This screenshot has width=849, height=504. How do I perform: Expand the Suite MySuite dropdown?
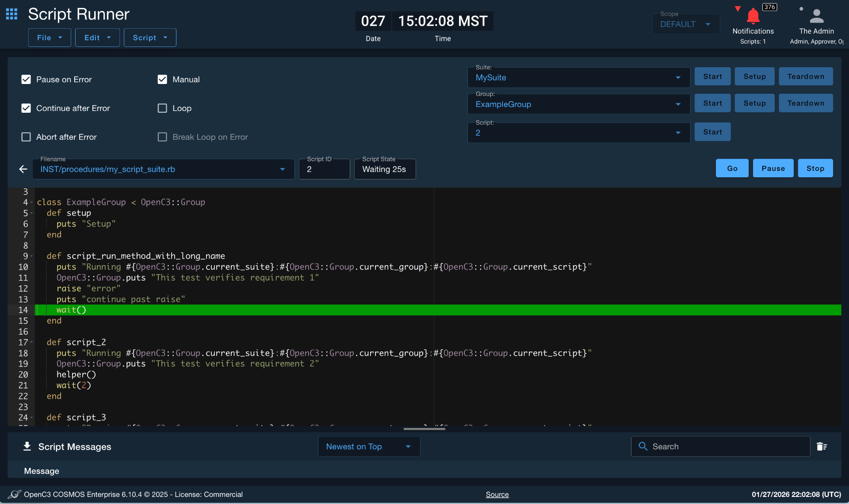tap(578, 77)
